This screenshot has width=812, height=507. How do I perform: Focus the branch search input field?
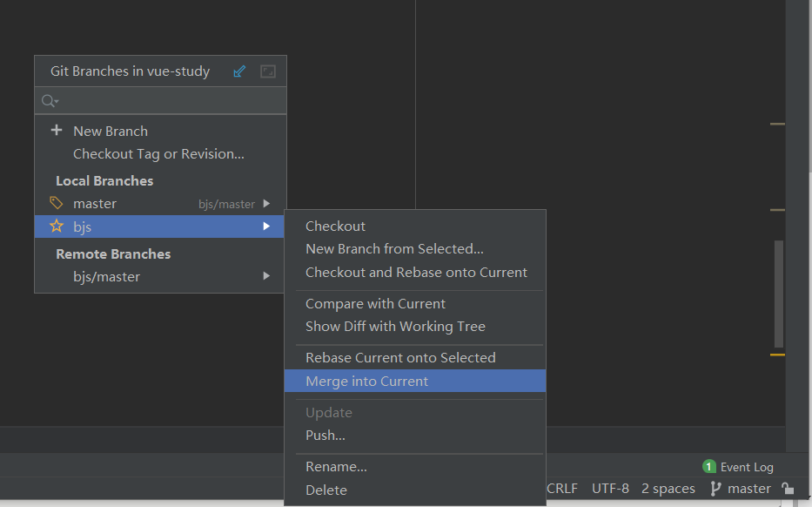point(170,102)
